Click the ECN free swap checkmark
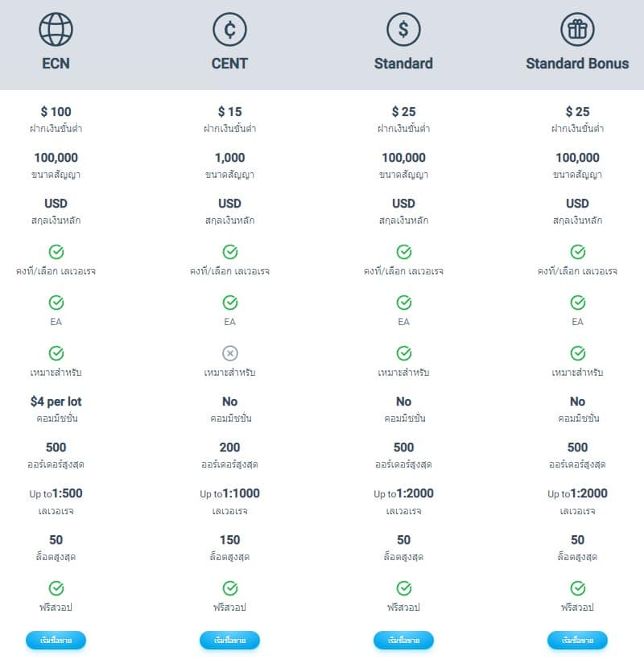The width and height of the screenshot is (644, 668). point(56,588)
